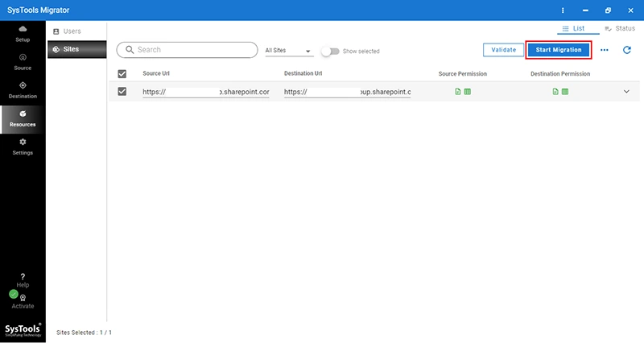Click the Activate license icon
Viewport: 644px width, 343px height.
(23, 298)
